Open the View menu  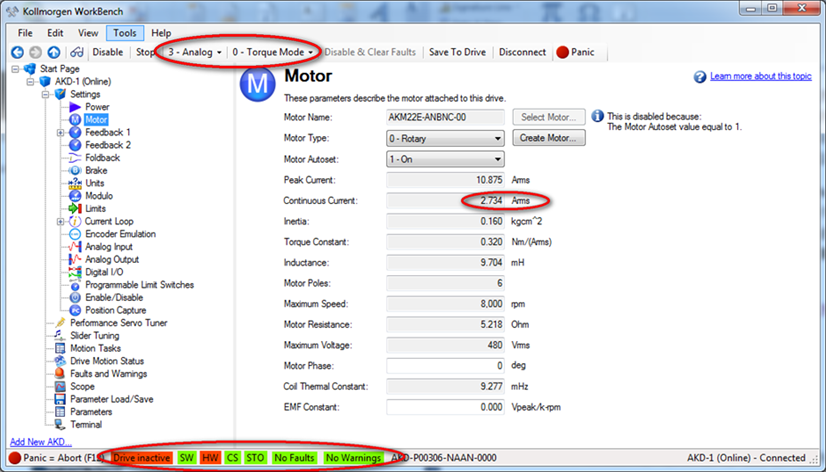pyautogui.click(x=88, y=33)
